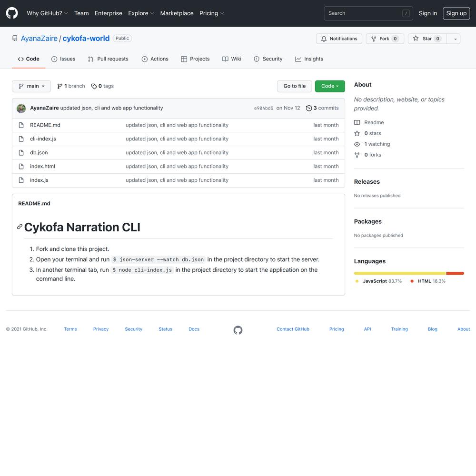Image resolution: width=476 pixels, height=476 pixels.
Task: Click the file icon next to index.js
Action: (x=21, y=180)
